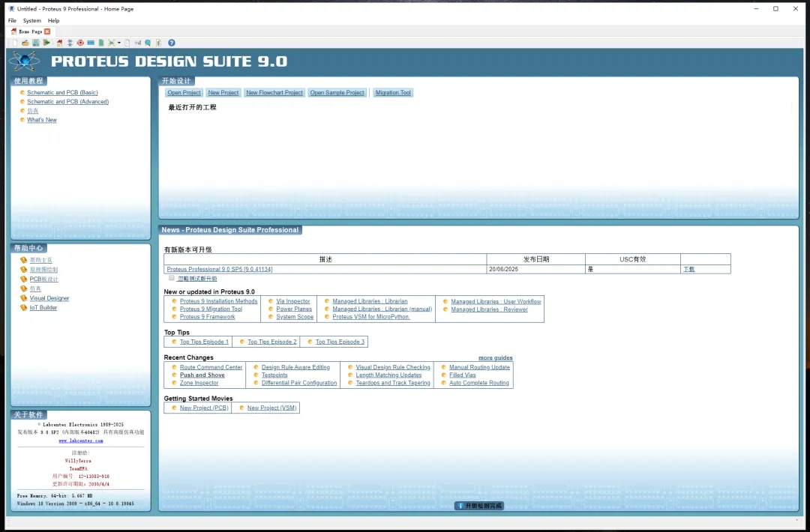This screenshot has width=810, height=532.
Task: Click the New Flowchart Project button
Action: [274, 92]
